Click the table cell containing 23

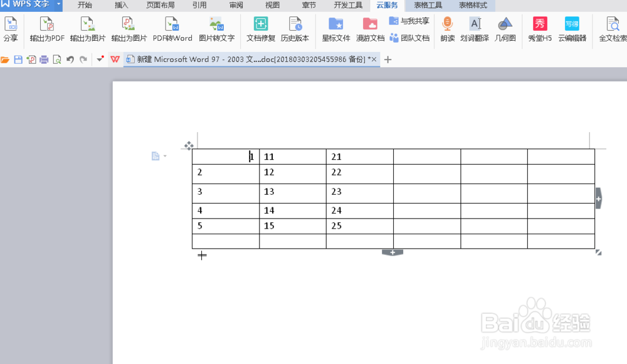click(360, 194)
